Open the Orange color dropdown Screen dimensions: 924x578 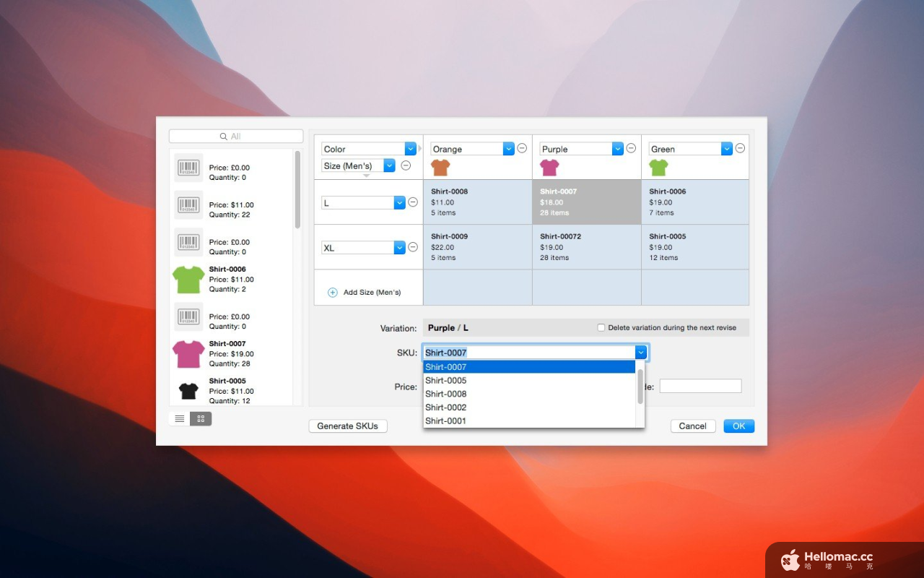pyautogui.click(x=508, y=149)
